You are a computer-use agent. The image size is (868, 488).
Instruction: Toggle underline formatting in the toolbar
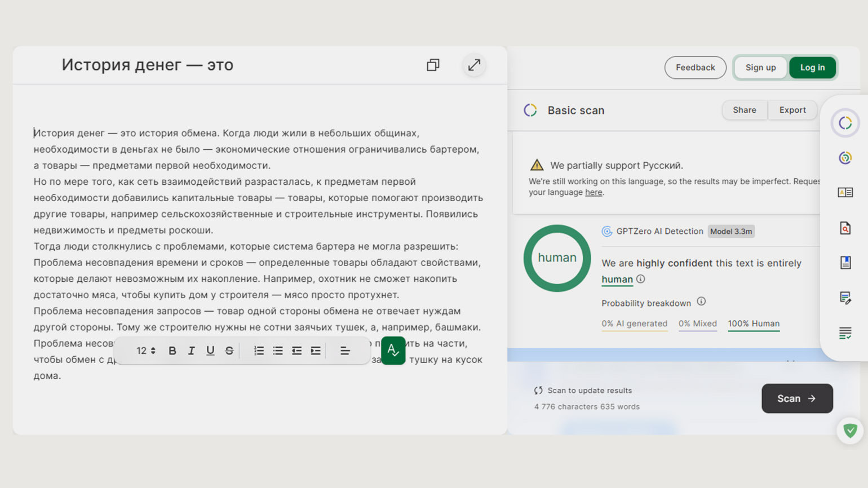pyautogui.click(x=210, y=351)
